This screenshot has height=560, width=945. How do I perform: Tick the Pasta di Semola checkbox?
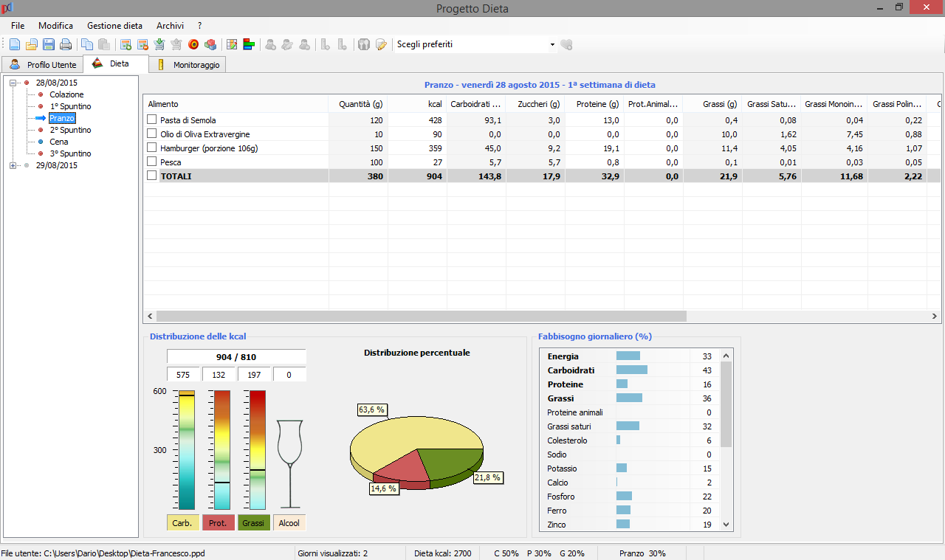(151, 120)
